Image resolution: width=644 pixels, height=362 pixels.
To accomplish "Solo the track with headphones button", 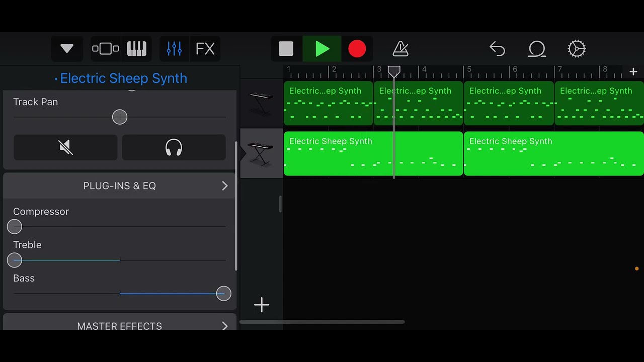I will tap(174, 147).
